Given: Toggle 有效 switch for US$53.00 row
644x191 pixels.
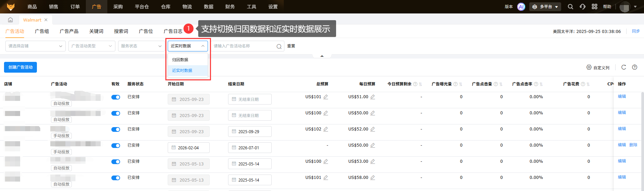Looking at the screenshot, I should [116, 162].
